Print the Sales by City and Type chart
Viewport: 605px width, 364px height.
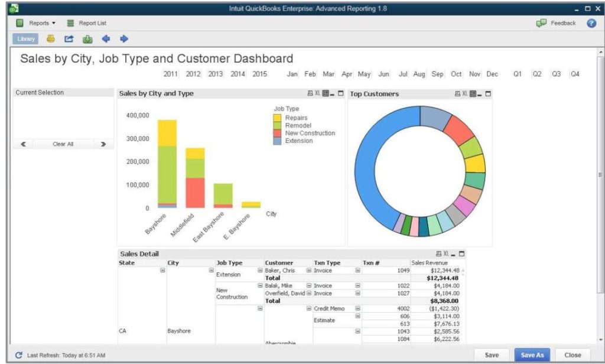[x=310, y=94]
